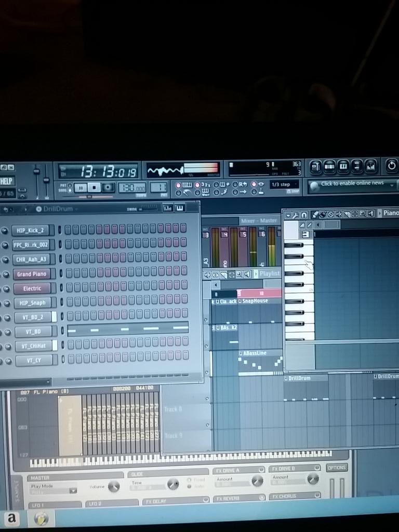Viewport: 399px width, 532px height.
Task: Open the Amazon icon in Windows taskbar
Action: tap(11, 518)
